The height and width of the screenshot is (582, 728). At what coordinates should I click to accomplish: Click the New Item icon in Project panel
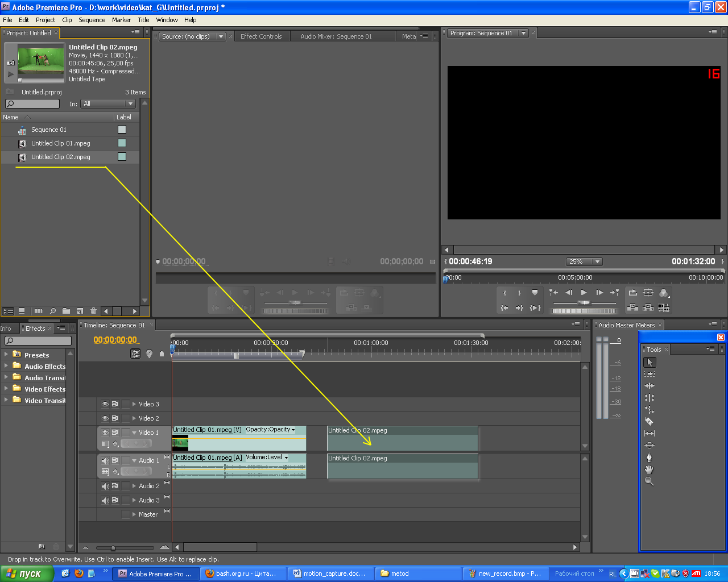[80, 311]
